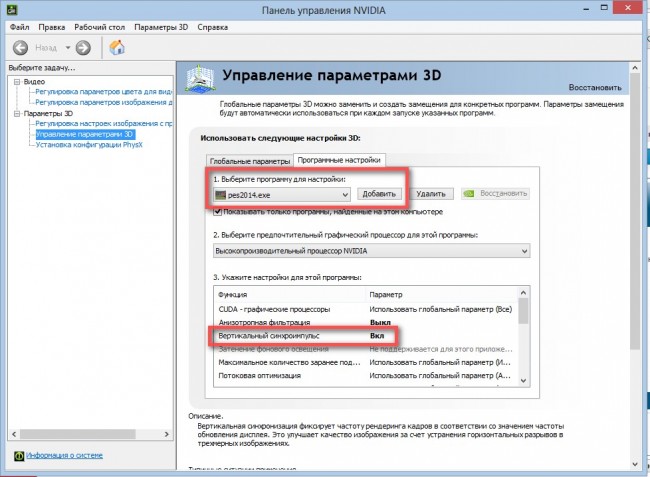Click the system information icon at bottom left

point(18,456)
